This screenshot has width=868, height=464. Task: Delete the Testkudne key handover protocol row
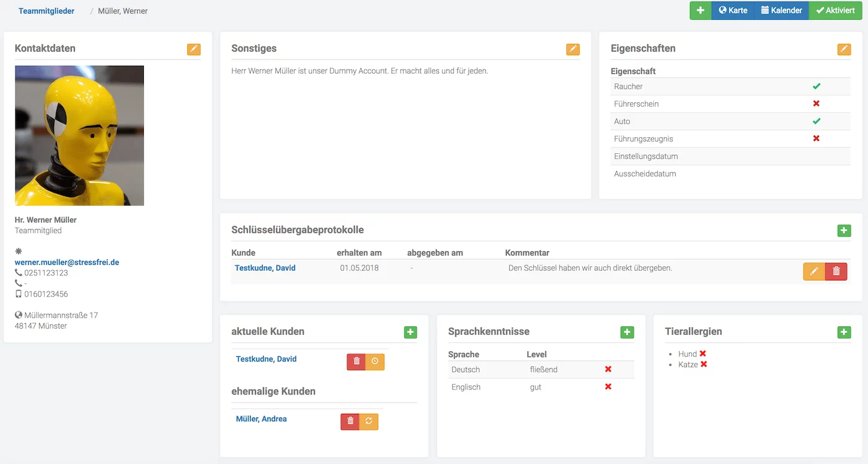(836, 271)
